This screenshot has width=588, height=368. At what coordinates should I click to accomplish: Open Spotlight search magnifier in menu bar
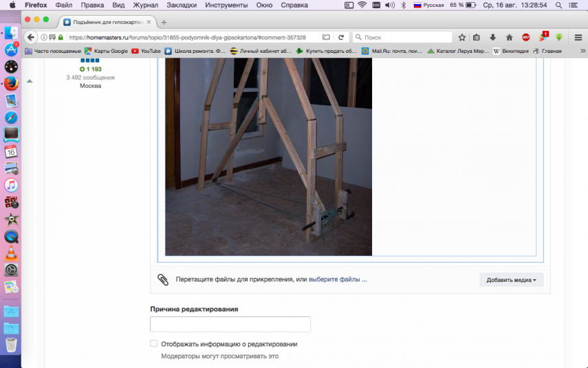click(x=558, y=6)
